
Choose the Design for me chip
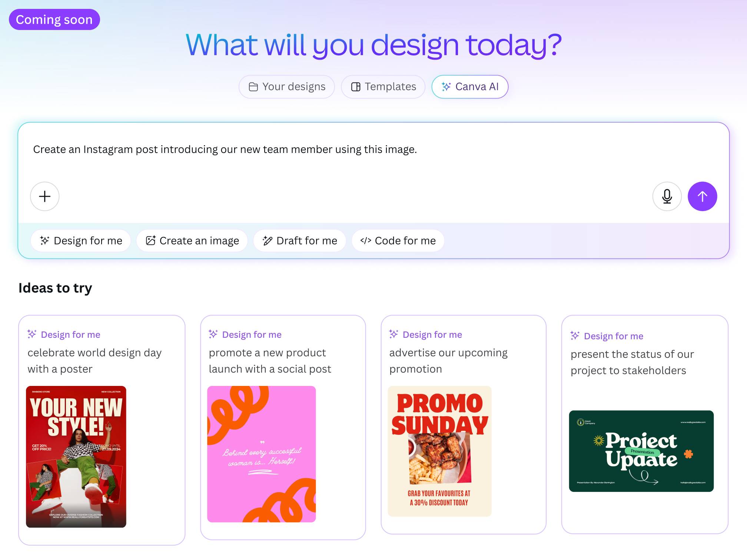pyautogui.click(x=80, y=240)
